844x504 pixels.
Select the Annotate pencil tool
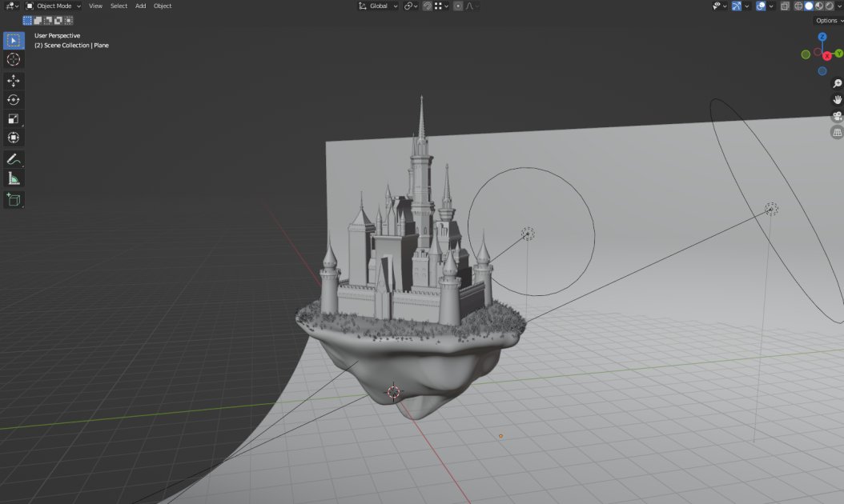(14, 159)
